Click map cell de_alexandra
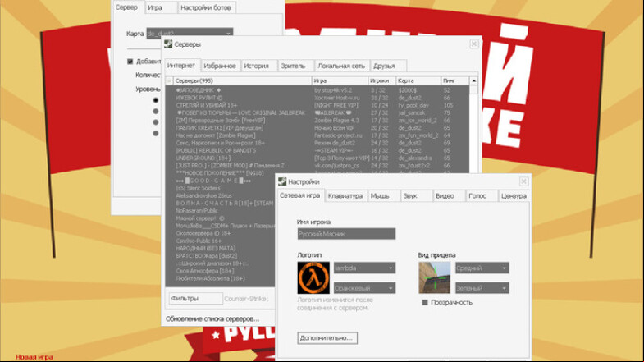The image size is (644, 362). (x=415, y=158)
